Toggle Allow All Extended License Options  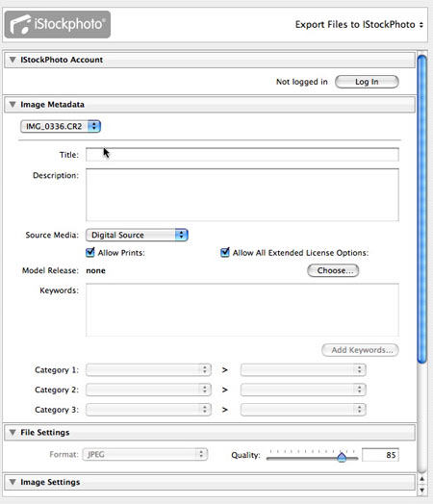(x=225, y=252)
